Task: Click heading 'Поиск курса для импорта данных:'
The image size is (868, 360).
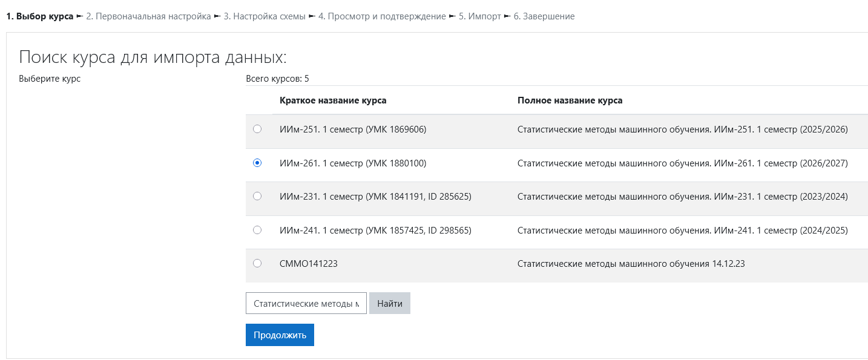Action: pos(153,57)
